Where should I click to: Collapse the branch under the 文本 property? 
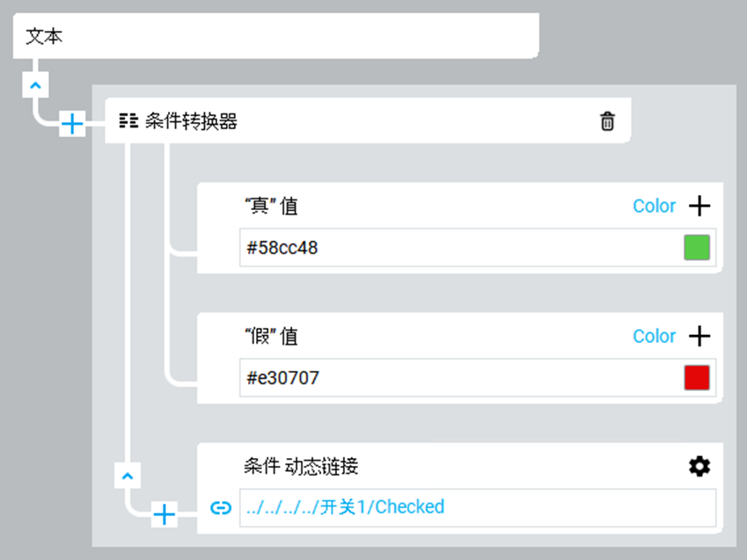click(x=33, y=85)
